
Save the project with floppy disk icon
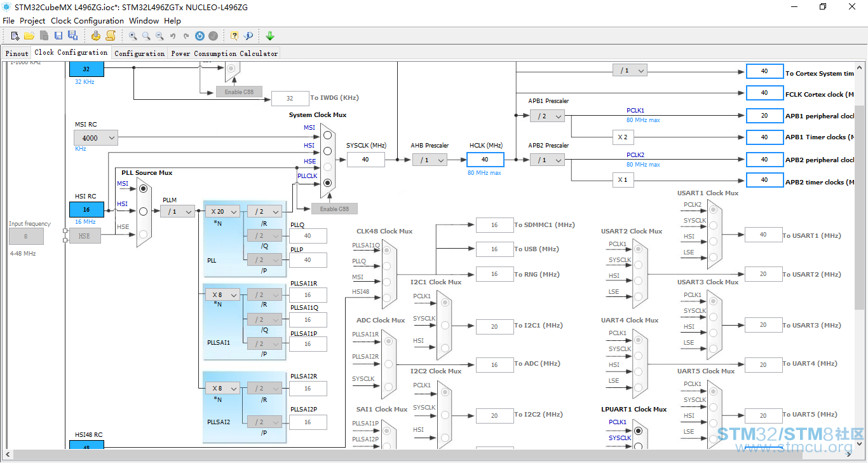click(x=58, y=36)
